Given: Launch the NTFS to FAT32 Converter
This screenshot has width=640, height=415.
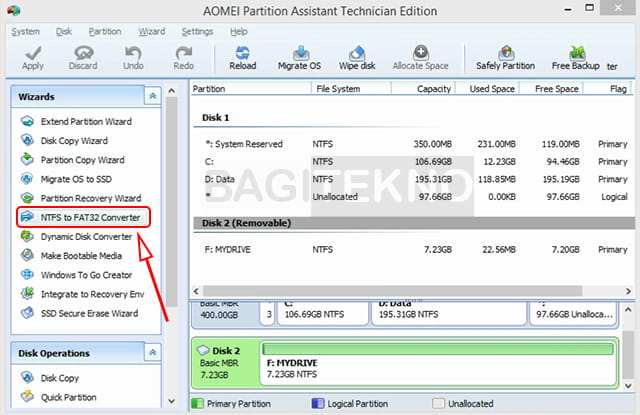Looking at the screenshot, I should coord(83,217).
